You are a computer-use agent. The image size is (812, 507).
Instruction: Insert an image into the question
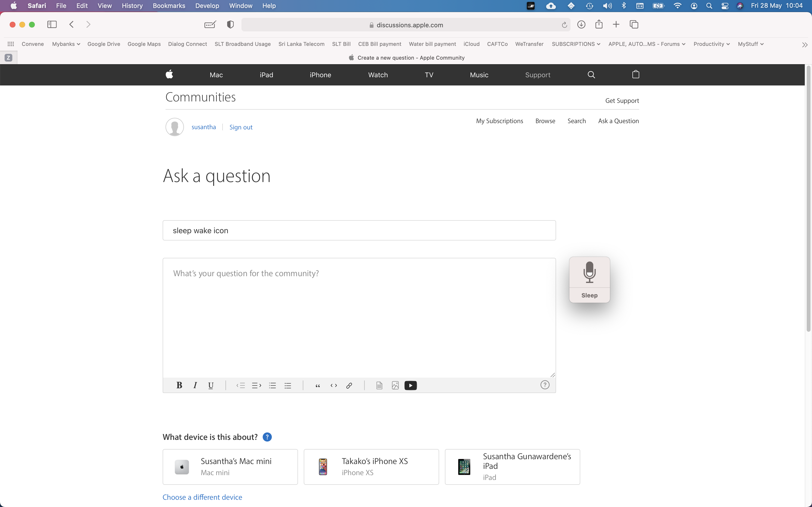pyautogui.click(x=395, y=385)
